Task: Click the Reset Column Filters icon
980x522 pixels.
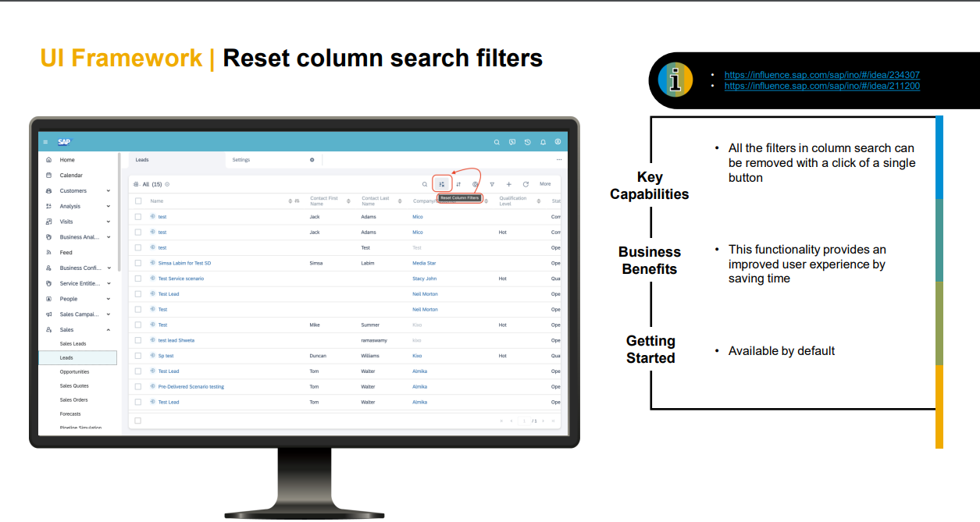Action: pos(442,184)
